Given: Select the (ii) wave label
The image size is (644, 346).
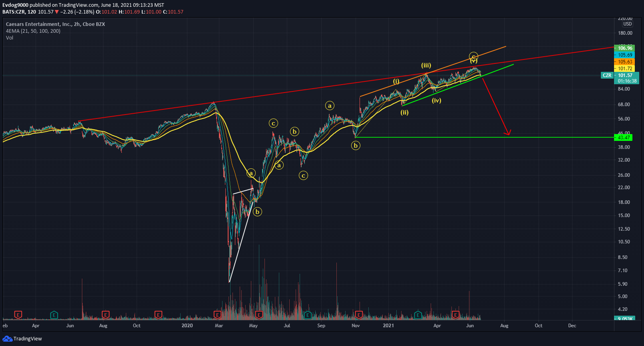Looking at the screenshot, I should (x=405, y=113).
